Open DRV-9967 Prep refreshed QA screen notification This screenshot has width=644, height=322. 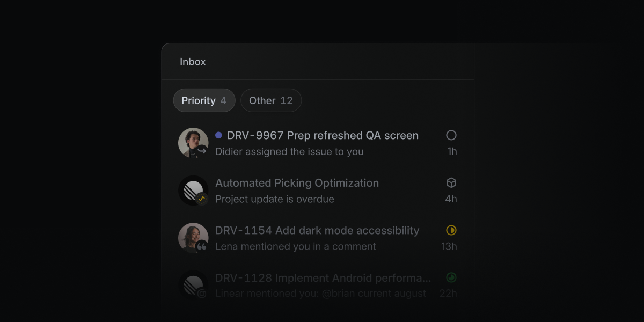tap(318, 143)
